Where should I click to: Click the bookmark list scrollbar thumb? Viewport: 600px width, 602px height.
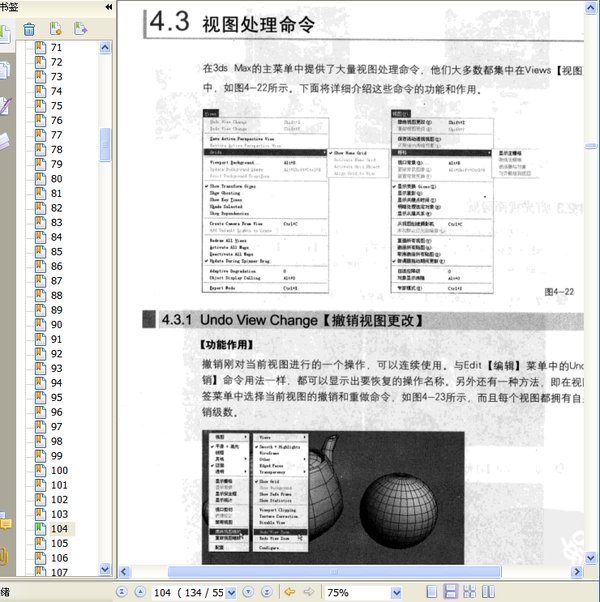(105, 145)
